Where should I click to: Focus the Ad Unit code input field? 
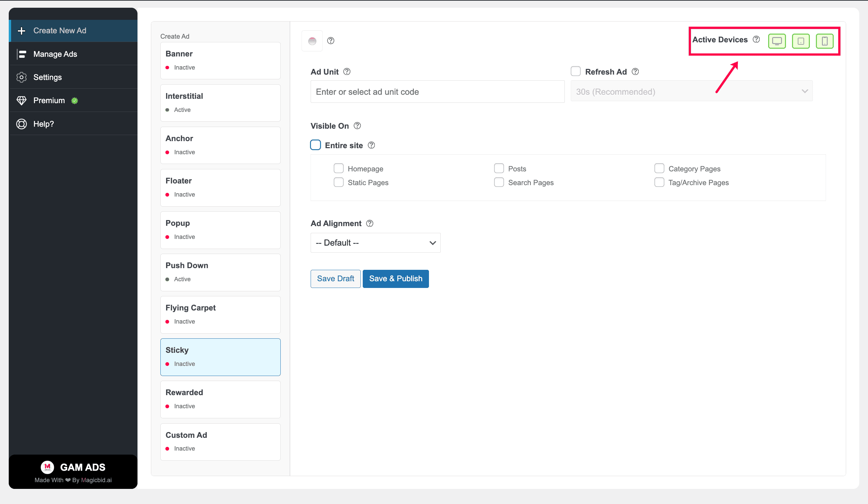(437, 92)
